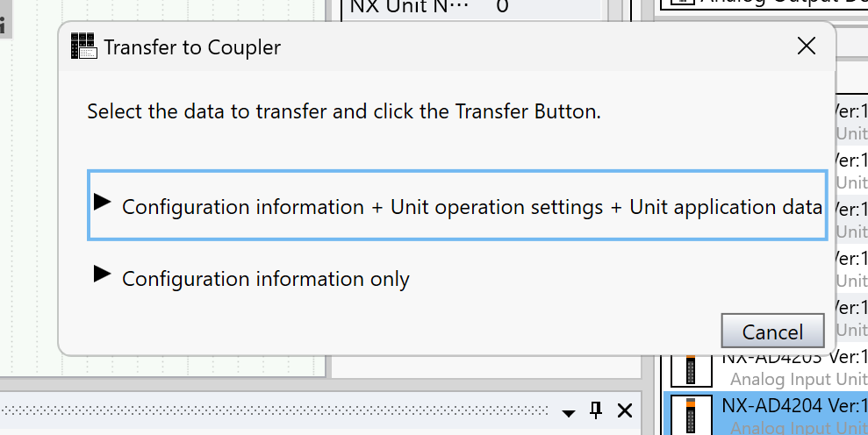Image resolution: width=868 pixels, height=435 pixels.
Task: Click the NX-AD4203 unit icon
Action: (x=691, y=370)
